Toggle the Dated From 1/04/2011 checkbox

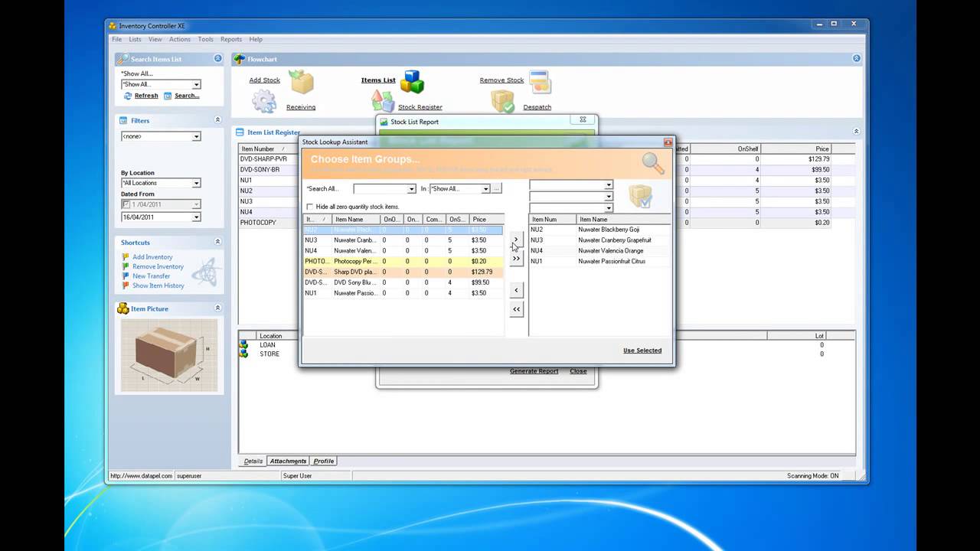click(126, 205)
